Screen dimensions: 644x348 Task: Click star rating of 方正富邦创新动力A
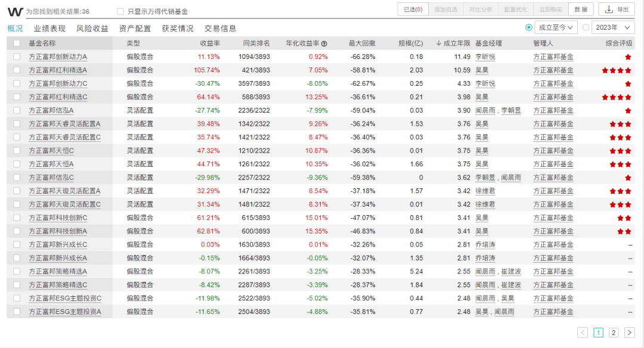tap(628, 57)
